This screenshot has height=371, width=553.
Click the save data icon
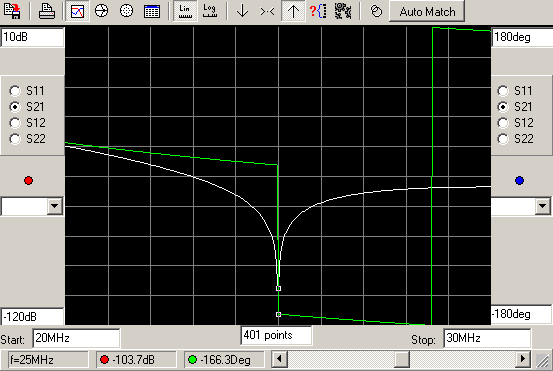coord(12,11)
